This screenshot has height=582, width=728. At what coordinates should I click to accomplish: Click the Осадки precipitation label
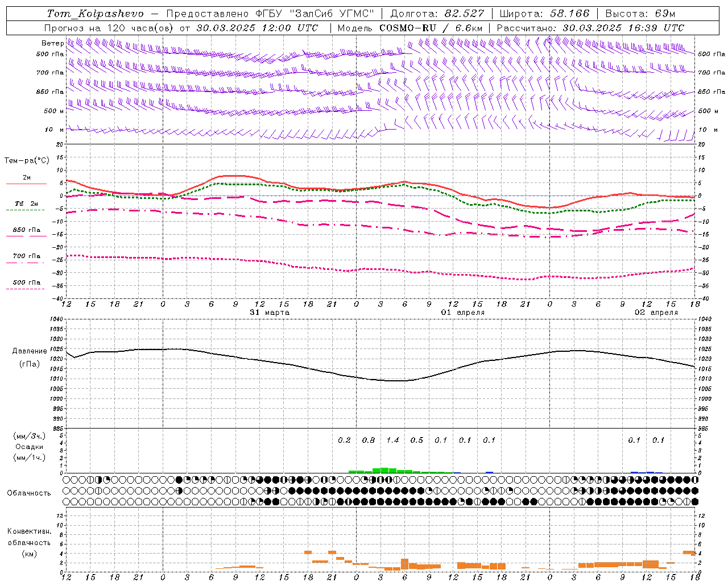[29, 447]
